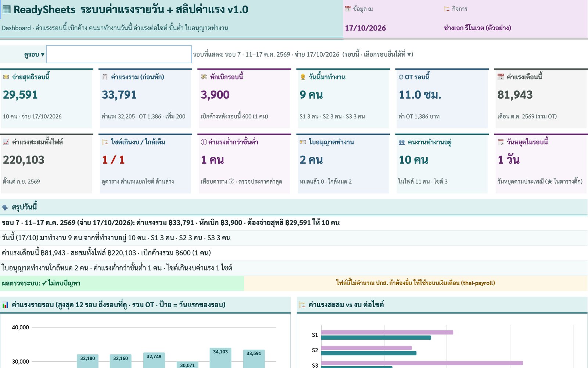Click the chart bar labeled 32,749
The width and height of the screenshot is (588, 368).
(x=154, y=360)
